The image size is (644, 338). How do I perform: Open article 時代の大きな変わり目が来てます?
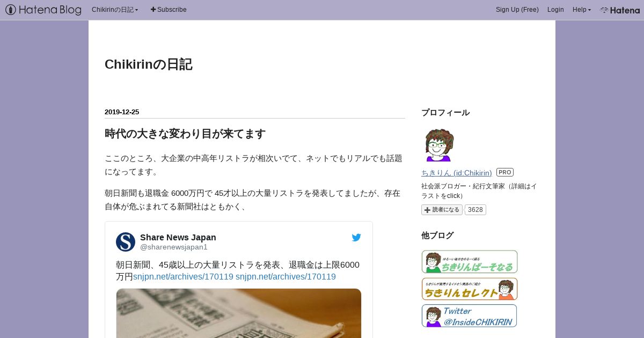pos(185,134)
